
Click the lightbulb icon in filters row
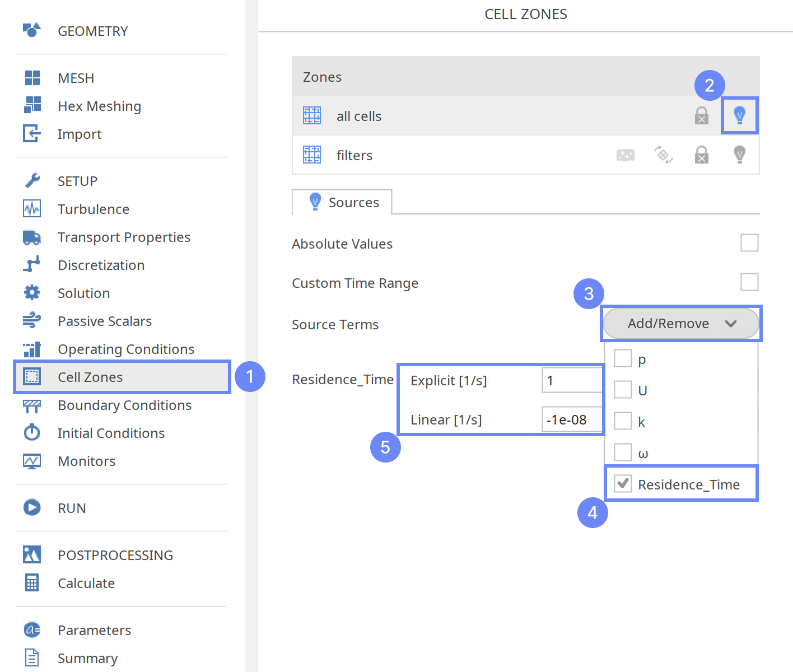point(739,155)
